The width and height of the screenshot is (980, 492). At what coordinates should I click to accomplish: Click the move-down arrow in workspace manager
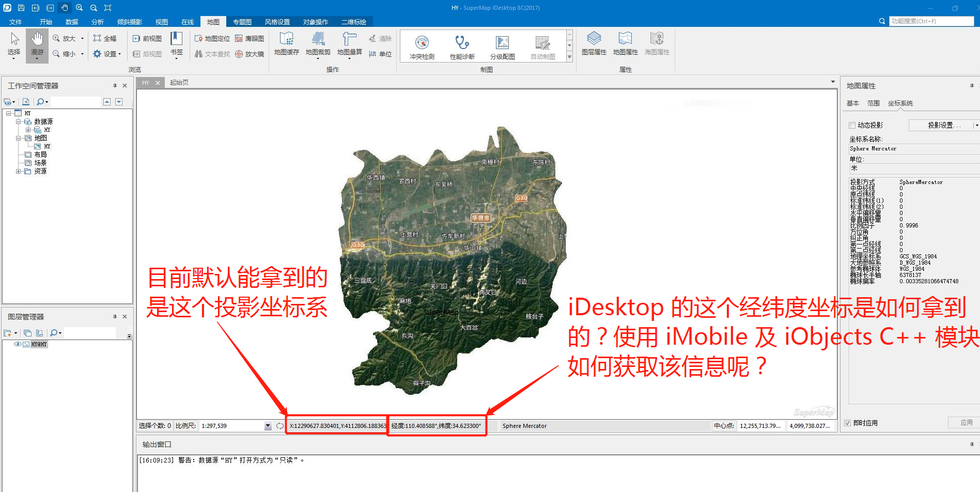pyautogui.click(x=119, y=102)
